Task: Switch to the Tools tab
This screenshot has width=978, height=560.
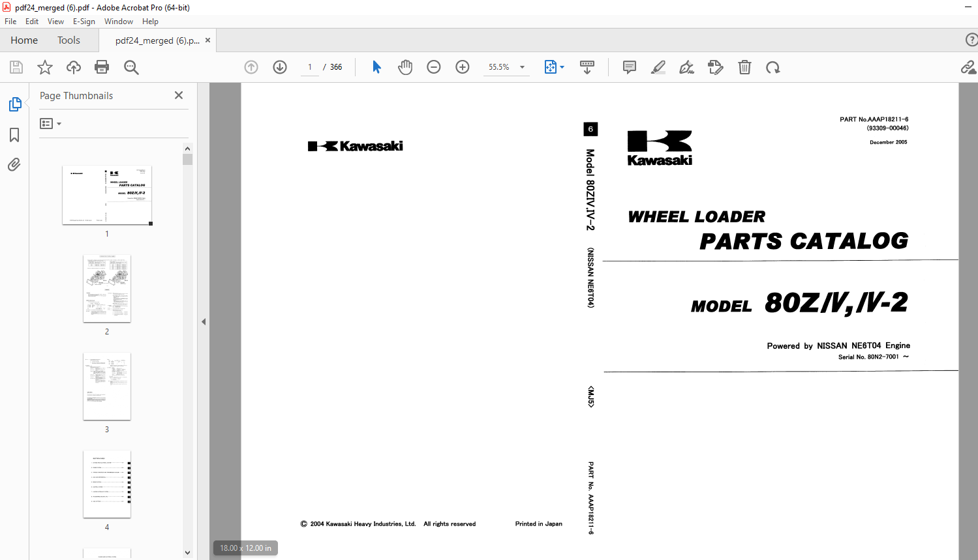Action: click(x=69, y=40)
